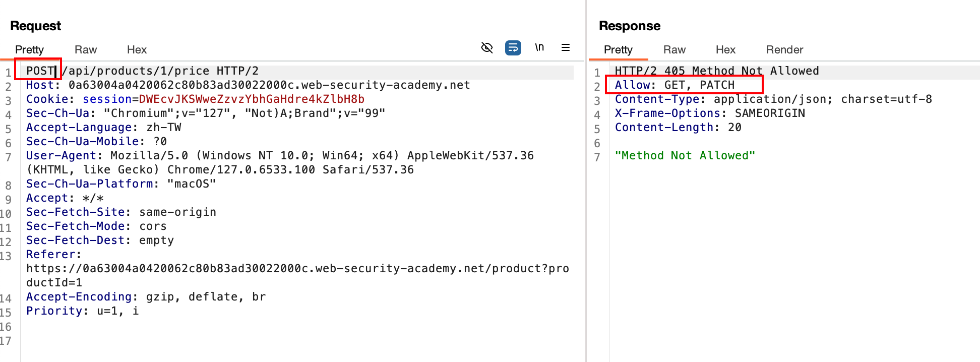Image resolution: width=980 pixels, height=362 pixels.
Task: Switch to the Response Hex tab
Action: (x=725, y=49)
